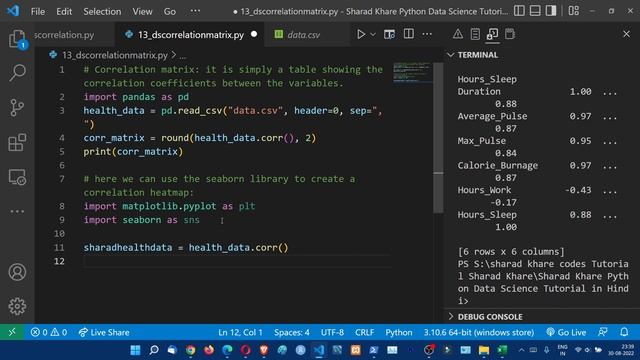Change line ending via CRLF
The image size is (640, 360).
364,332
